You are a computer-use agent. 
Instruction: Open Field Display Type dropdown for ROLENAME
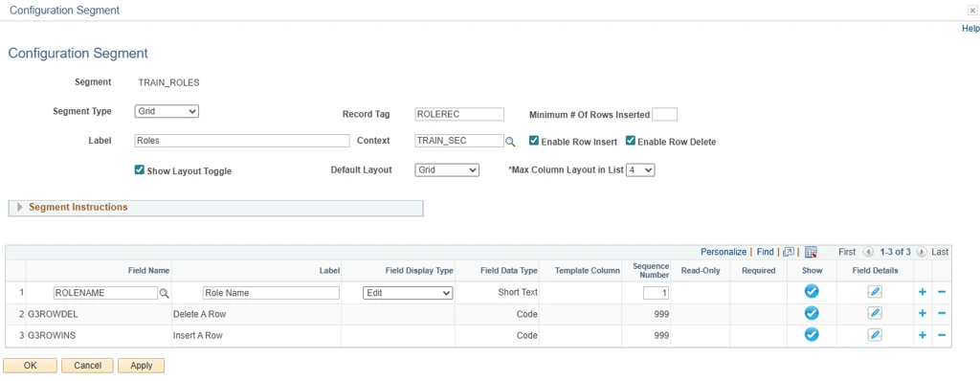pyautogui.click(x=408, y=293)
